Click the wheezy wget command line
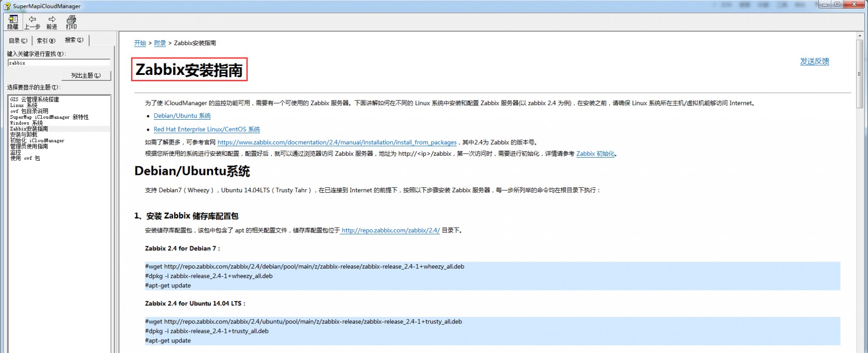This screenshot has height=353, width=868. (x=305, y=267)
